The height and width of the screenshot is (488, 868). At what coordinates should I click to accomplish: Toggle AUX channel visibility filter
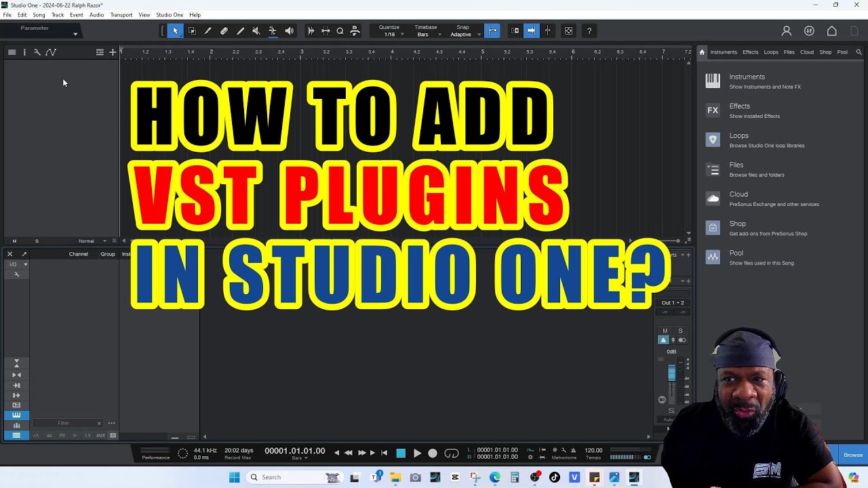[101, 435]
